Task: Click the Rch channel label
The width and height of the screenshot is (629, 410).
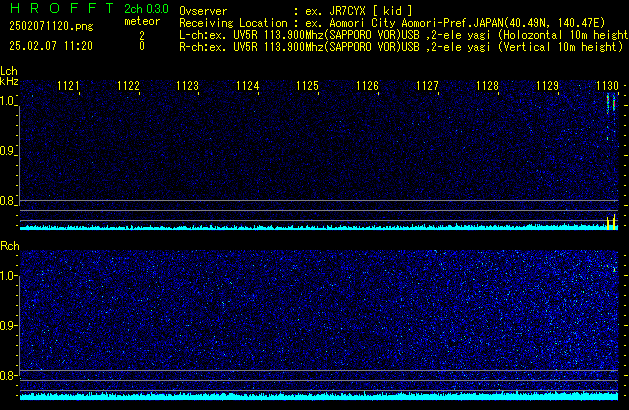Action: tap(10, 246)
